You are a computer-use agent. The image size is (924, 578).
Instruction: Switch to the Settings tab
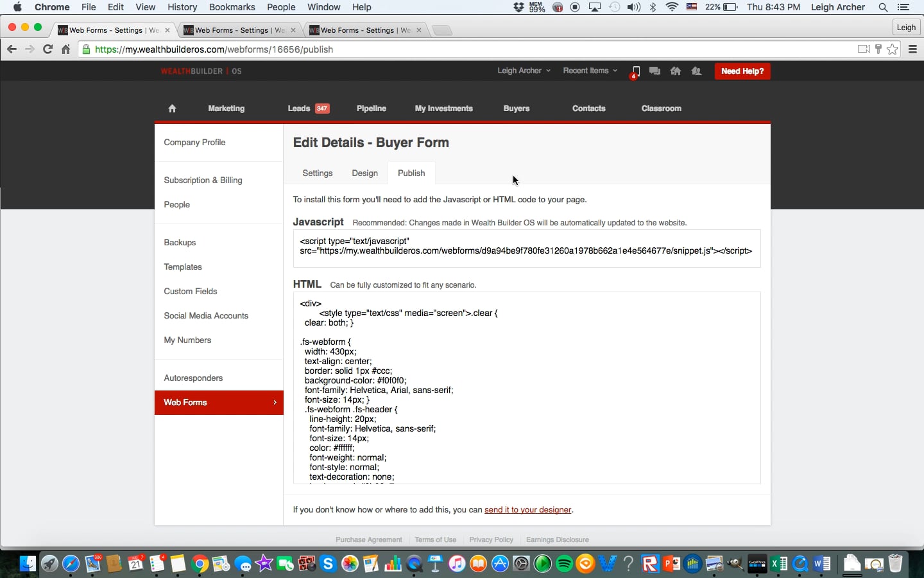318,173
